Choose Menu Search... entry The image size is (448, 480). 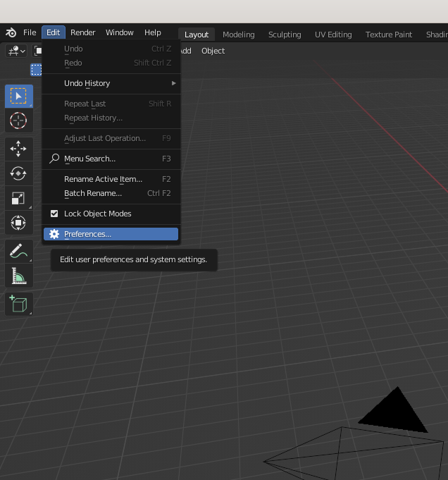(111, 159)
